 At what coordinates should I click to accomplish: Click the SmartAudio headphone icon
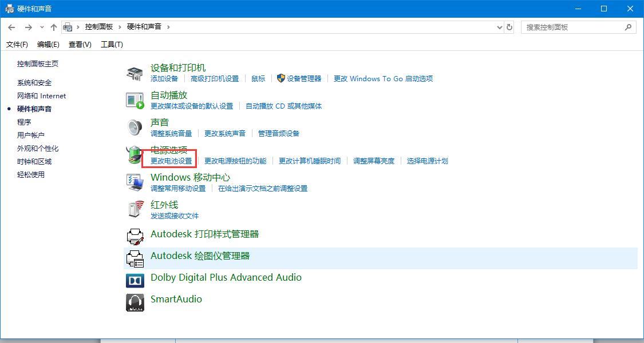pos(135,302)
